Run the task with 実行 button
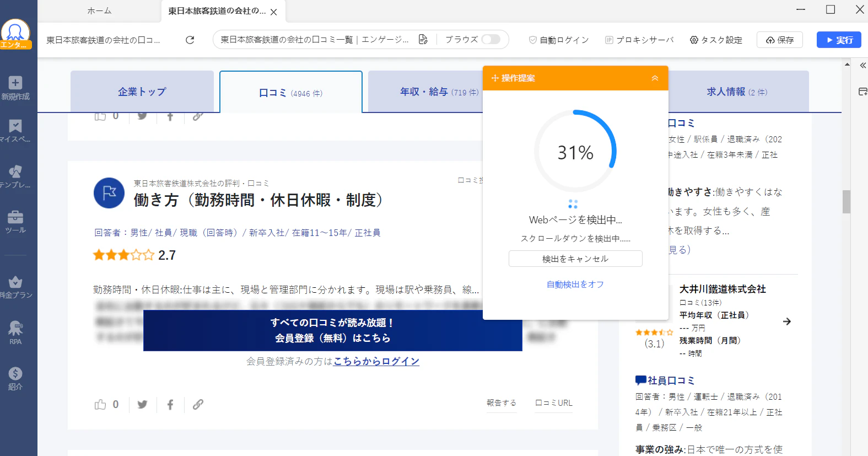This screenshot has width=868, height=456. [x=839, y=40]
